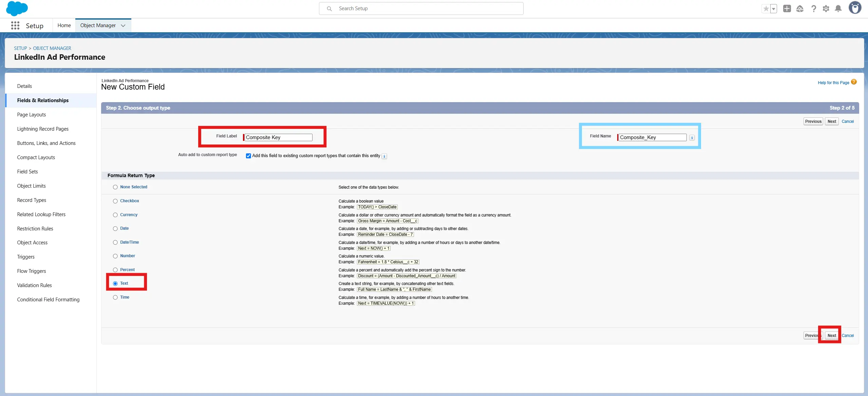Expand the Favorites list dropdown arrow

point(773,9)
